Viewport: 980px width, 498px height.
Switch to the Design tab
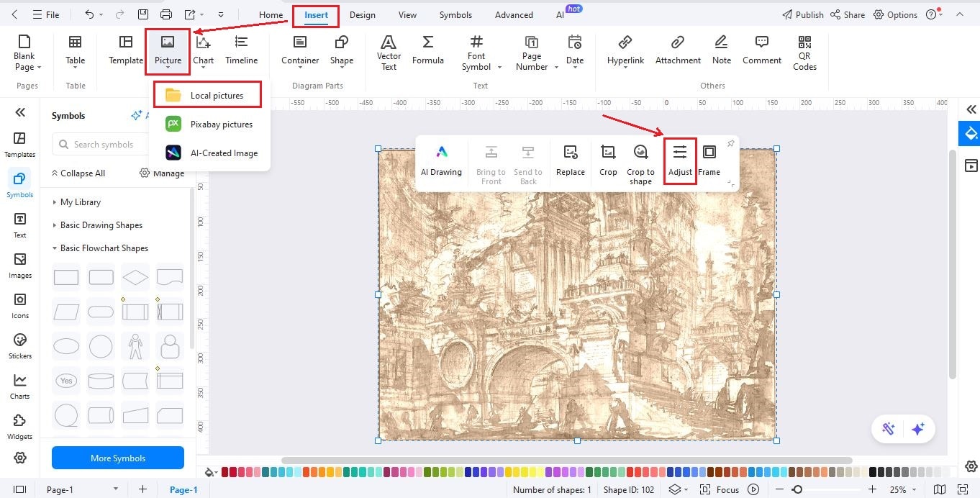point(363,14)
